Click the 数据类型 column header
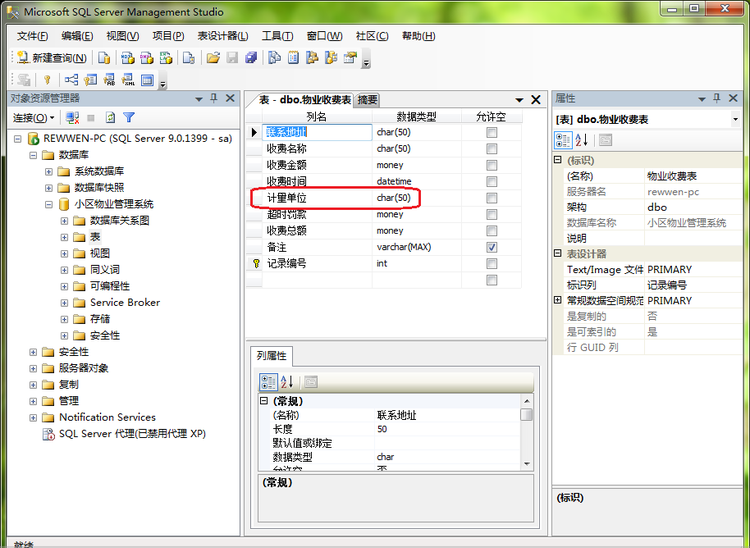The image size is (750, 548). tap(416, 117)
